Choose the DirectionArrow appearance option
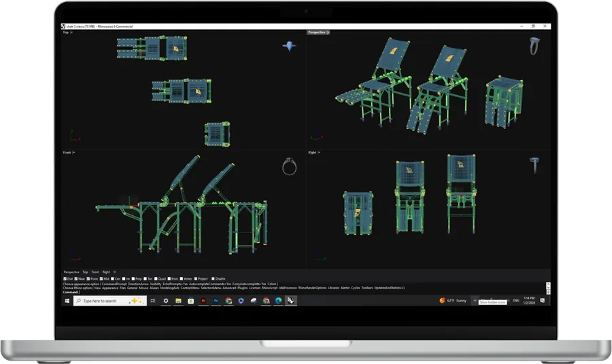The height and width of the screenshot is (364, 612). 139,284
